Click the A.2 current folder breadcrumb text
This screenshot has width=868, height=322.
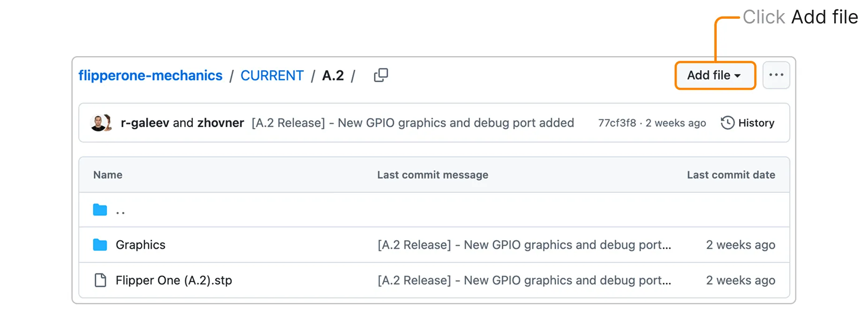[333, 75]
